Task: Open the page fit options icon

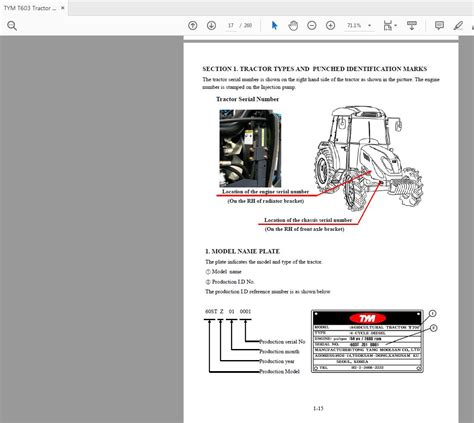Action: point(390,26)
